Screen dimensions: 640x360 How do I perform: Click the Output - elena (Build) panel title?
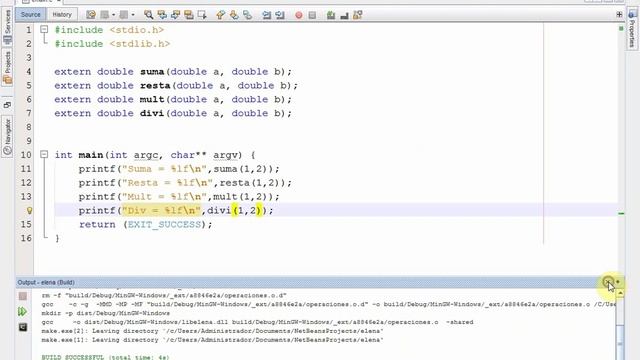(46, 282)
